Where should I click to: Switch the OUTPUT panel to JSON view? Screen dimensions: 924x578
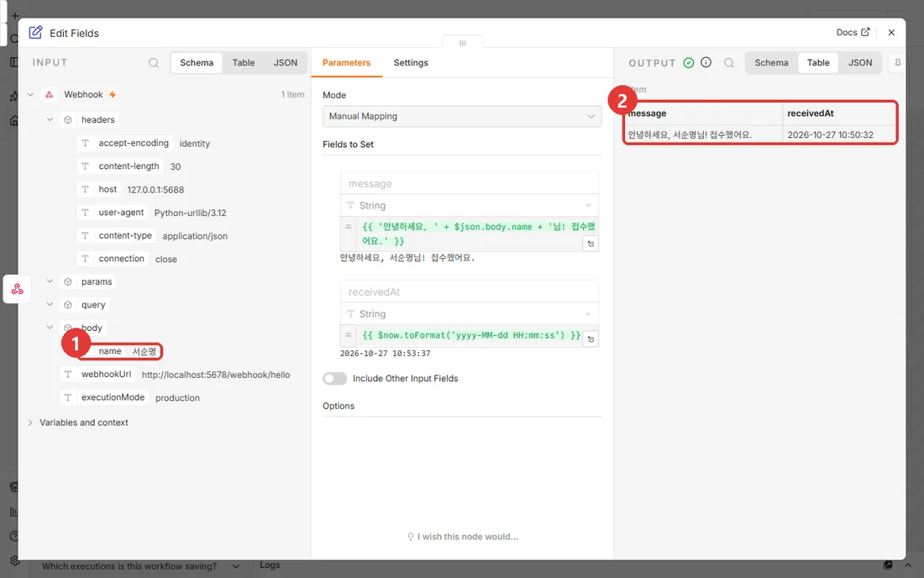(x=860, y=62)
